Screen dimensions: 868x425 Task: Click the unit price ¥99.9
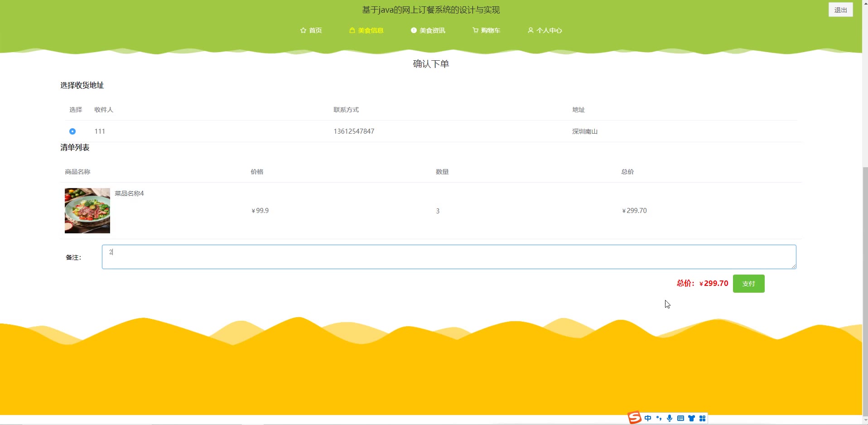pyautogui.click(x=260, y=211)
